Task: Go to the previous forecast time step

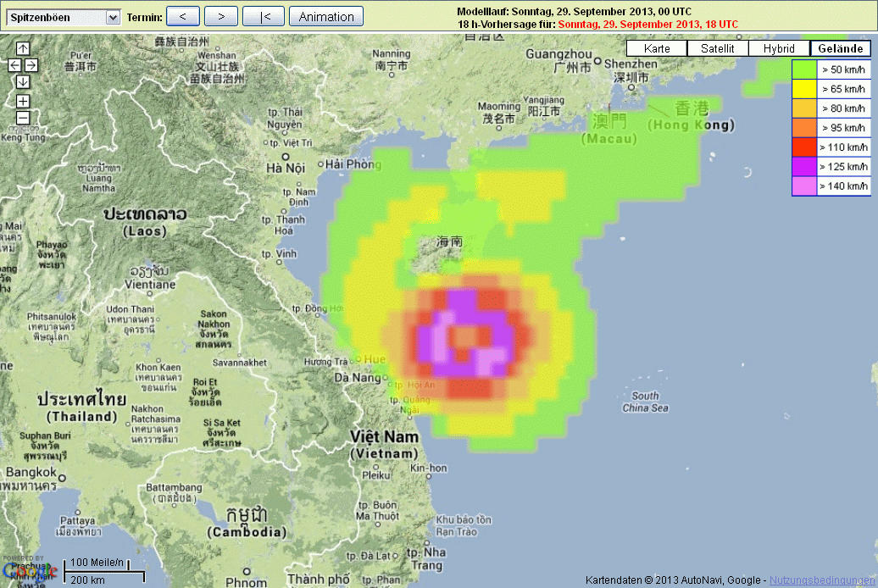Action: pos(183,16)
